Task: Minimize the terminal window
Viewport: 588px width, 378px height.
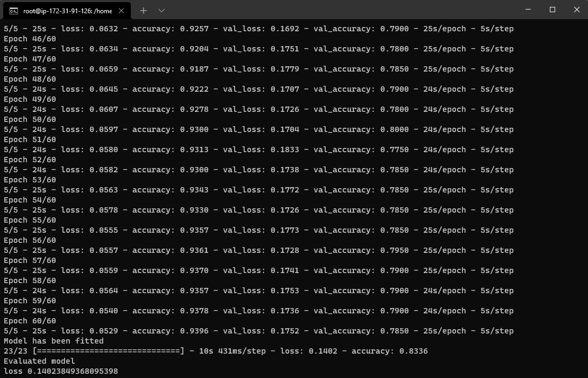Action: pyautogui.click(x=528, y=10)
